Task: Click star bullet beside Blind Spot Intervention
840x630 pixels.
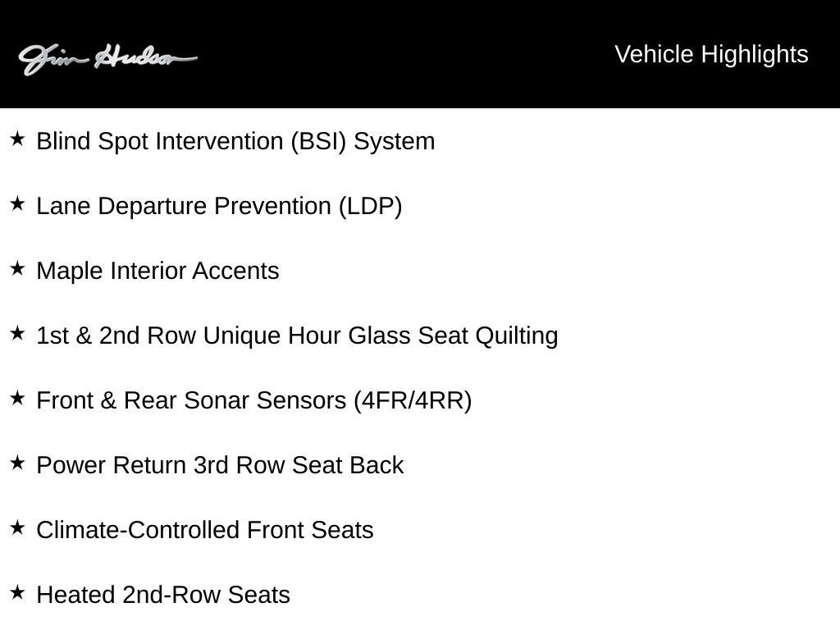Action: coord(18,139)
